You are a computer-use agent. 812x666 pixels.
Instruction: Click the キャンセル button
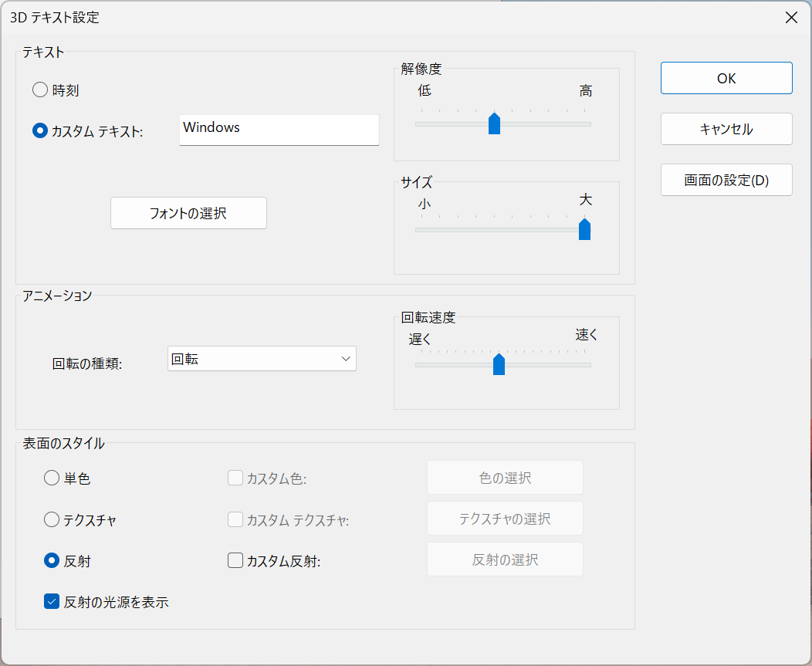(726, 129)
